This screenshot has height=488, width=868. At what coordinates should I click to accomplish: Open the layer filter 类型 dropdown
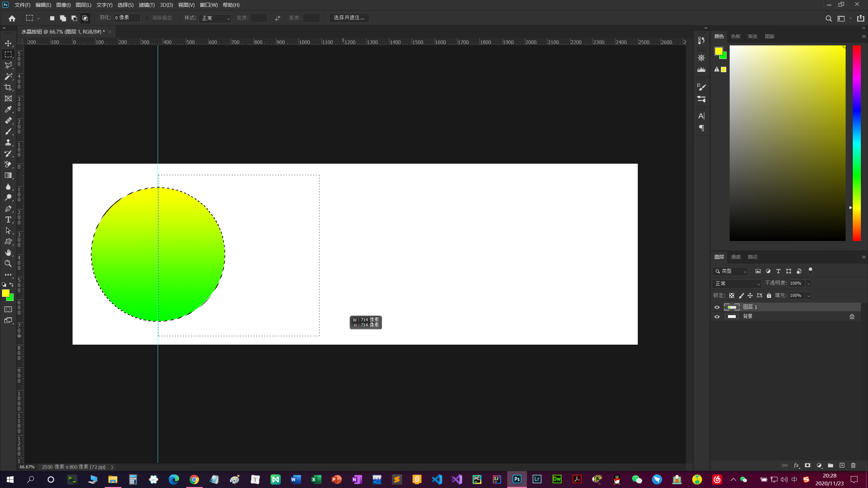click(730, 271)
